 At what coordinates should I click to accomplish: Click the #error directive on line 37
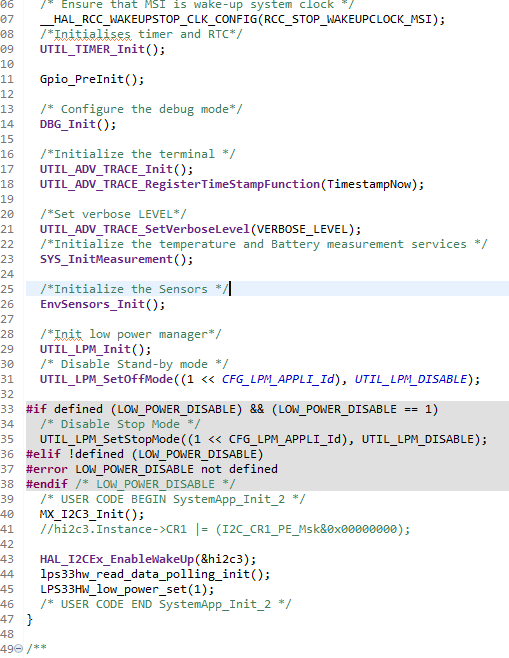(47, 469)
